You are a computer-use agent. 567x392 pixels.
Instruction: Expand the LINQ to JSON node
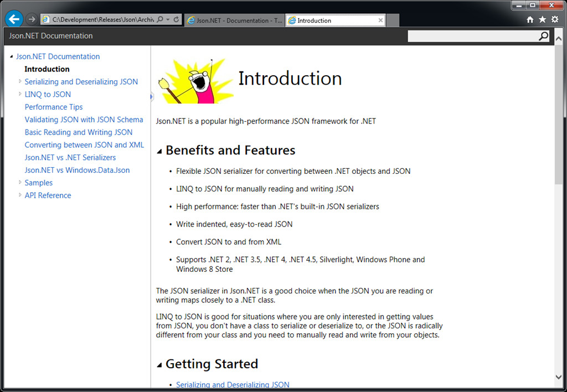click(20, 94)
